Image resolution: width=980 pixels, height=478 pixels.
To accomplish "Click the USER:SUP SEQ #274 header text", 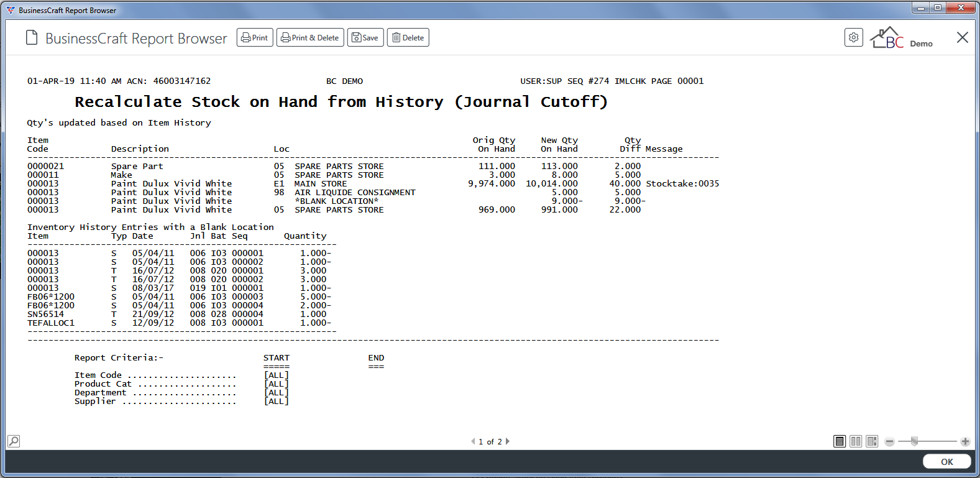I will (x=565, y=81).
